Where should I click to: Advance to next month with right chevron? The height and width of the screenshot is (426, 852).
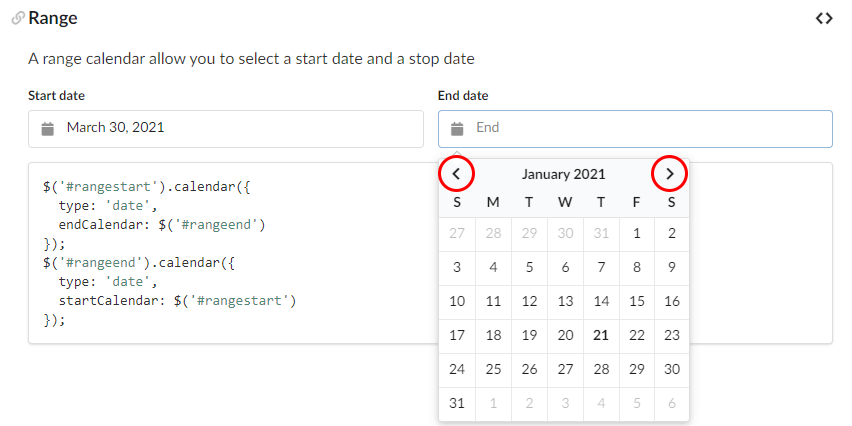point(669,174)
